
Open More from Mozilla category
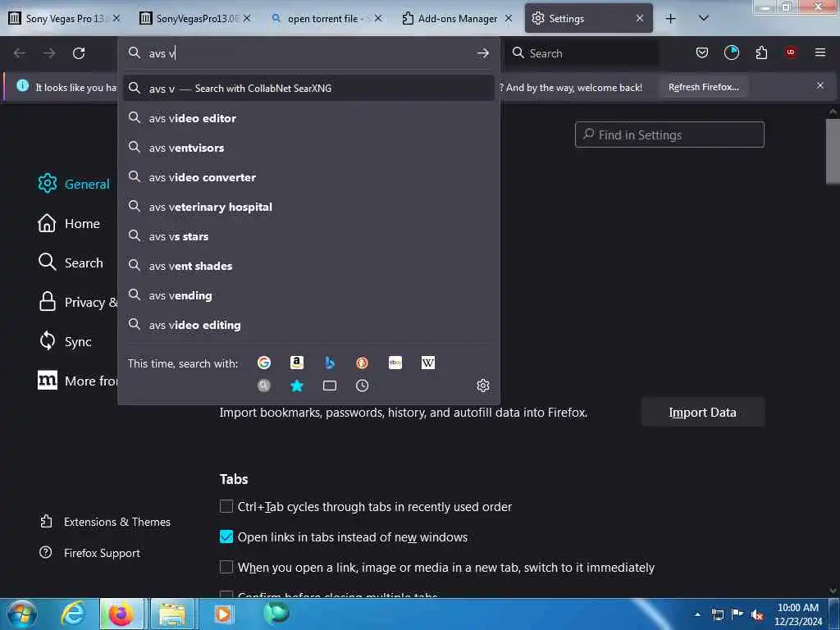coord(77,381)
